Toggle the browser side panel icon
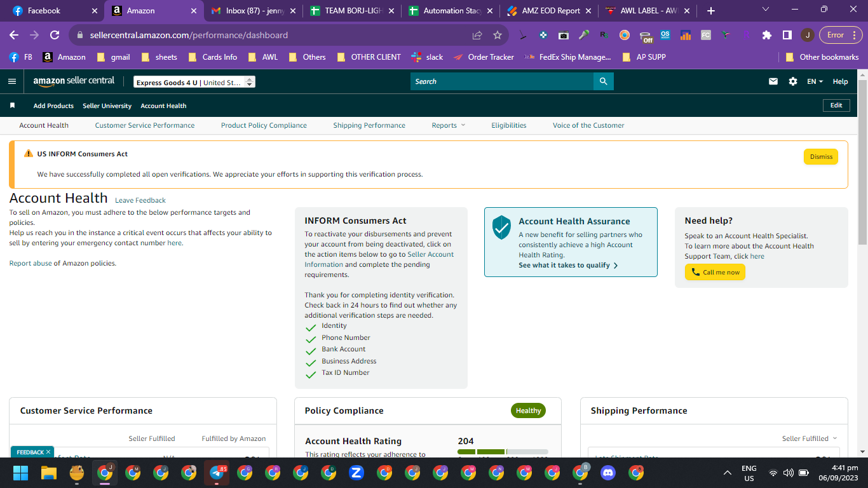Viewport: 868px width, 488px height. [x=787, y=35]
